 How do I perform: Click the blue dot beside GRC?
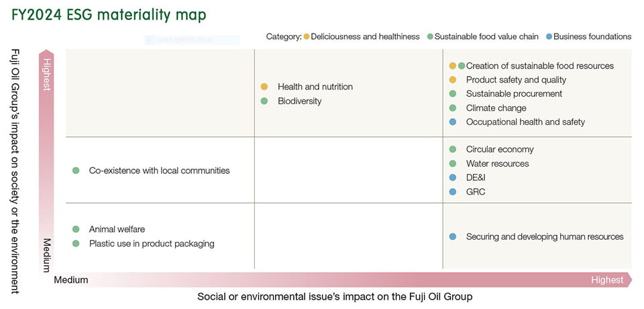click(453, 191)
